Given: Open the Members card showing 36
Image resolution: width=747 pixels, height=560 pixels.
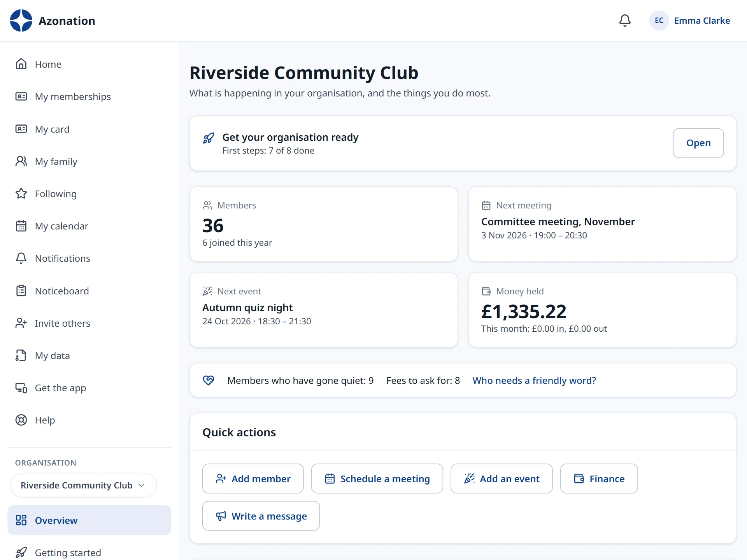Looking at the screenshot, I should [x=324, y=224].
